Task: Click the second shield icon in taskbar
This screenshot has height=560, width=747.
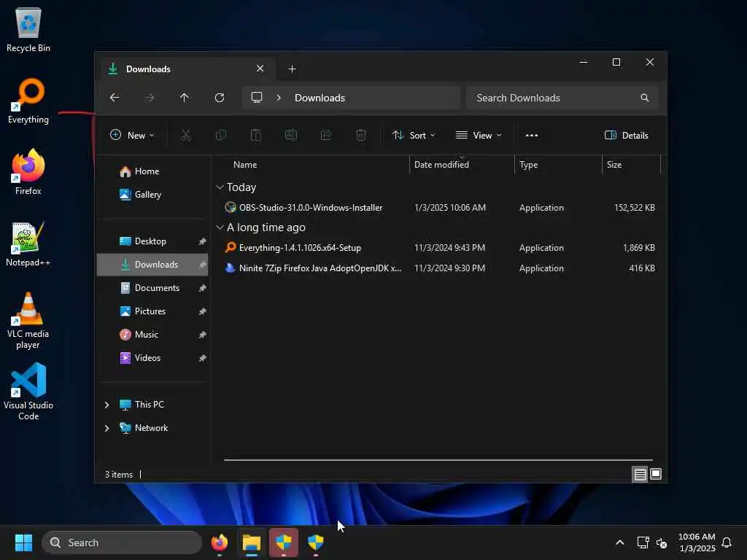Action: 315,542
